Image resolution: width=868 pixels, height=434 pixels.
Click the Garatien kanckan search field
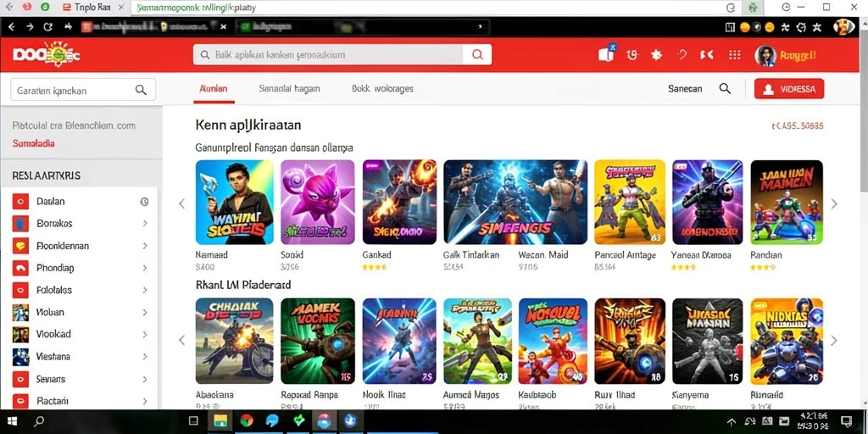pyautogui.click(x=83, y=90)
